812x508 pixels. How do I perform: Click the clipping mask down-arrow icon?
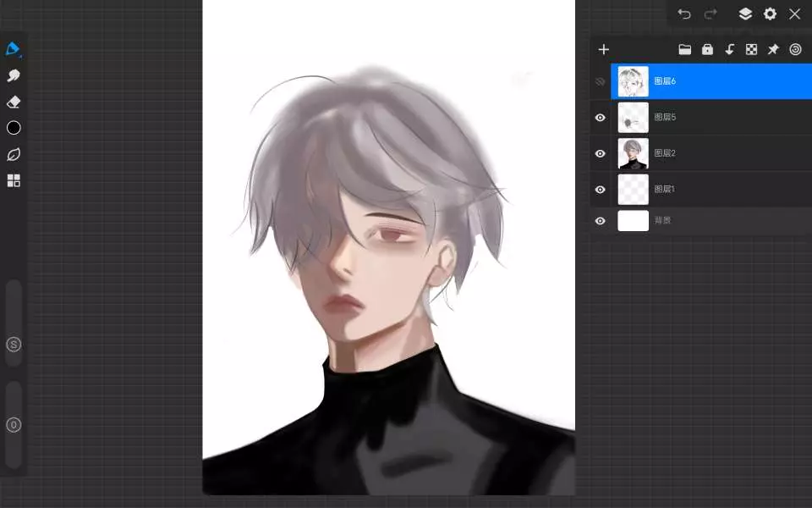point(729,49)
